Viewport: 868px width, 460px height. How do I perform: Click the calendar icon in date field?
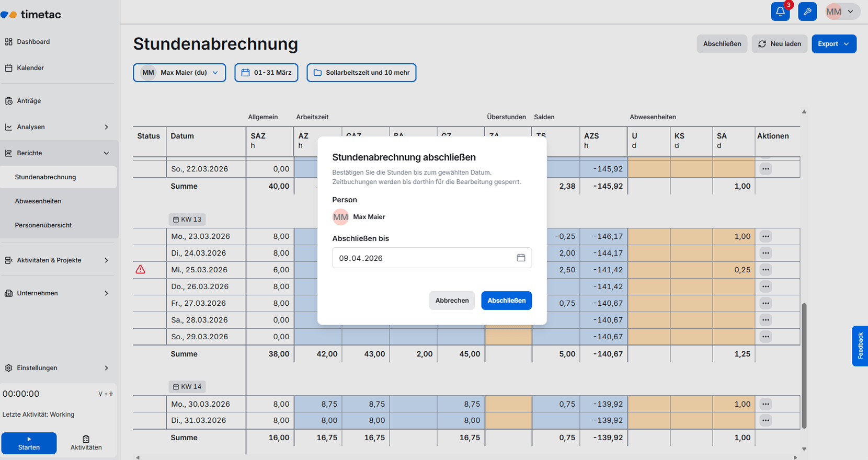521,258
